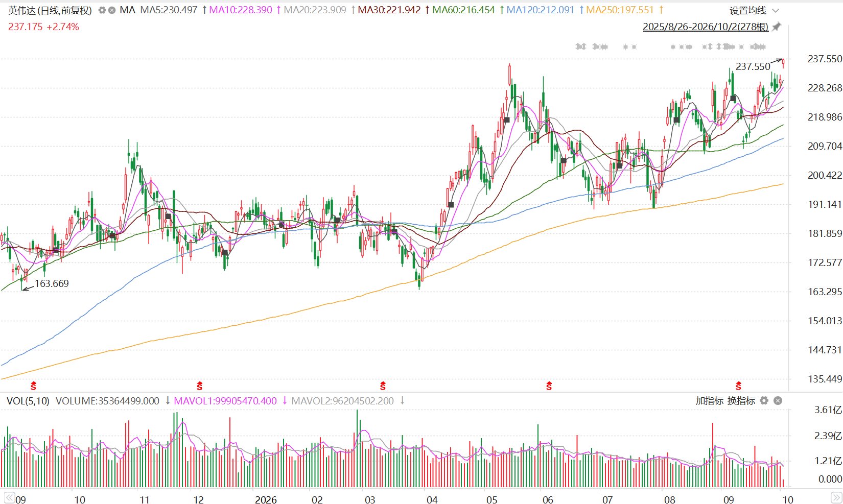Open volume indicator settings gear
This screenshot has width=843, height=504.
coord(764,401)
